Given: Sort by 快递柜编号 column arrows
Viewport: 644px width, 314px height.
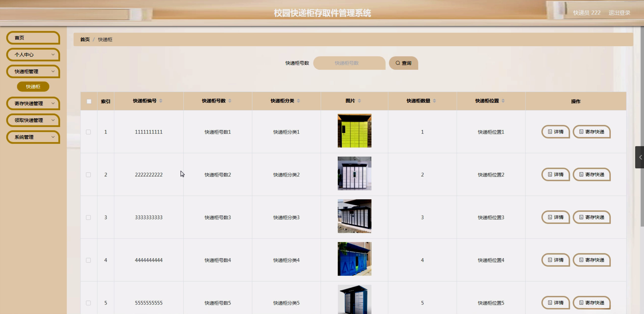Looking at the screenshot, I should coord(161,101).
